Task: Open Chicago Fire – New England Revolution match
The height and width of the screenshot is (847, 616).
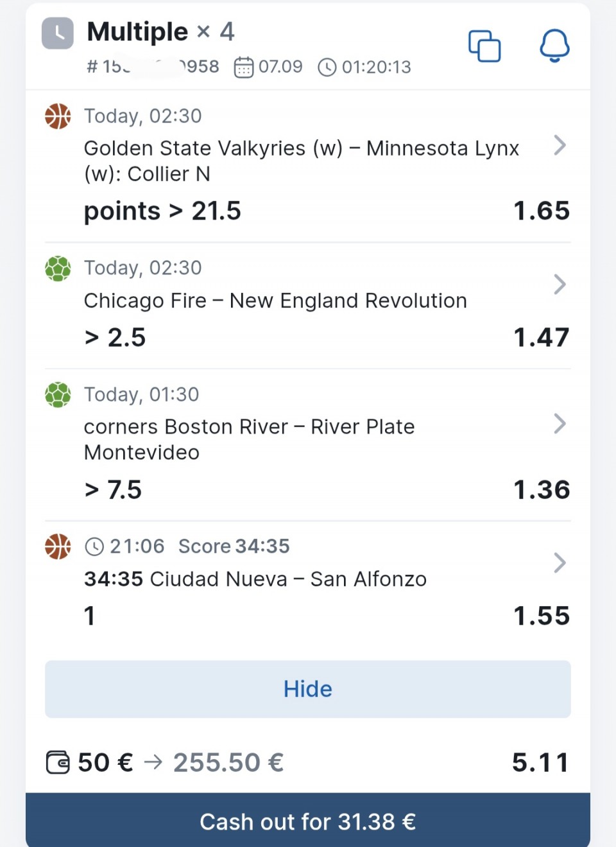Action: click(275, 301)
